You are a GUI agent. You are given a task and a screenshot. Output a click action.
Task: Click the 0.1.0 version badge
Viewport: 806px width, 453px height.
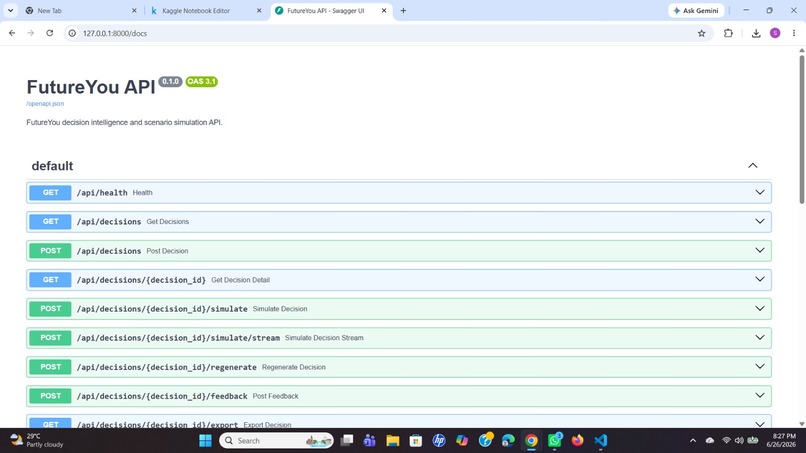(x=170, y=81)
